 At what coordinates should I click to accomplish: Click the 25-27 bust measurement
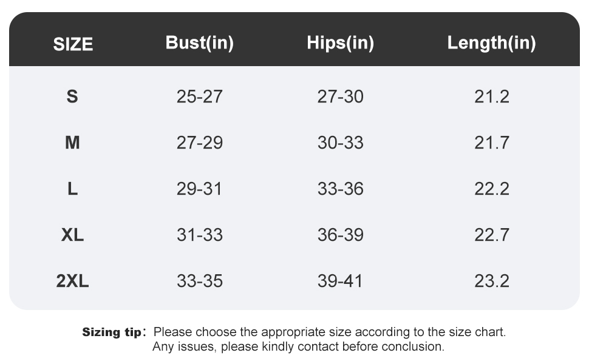point(199,96)
